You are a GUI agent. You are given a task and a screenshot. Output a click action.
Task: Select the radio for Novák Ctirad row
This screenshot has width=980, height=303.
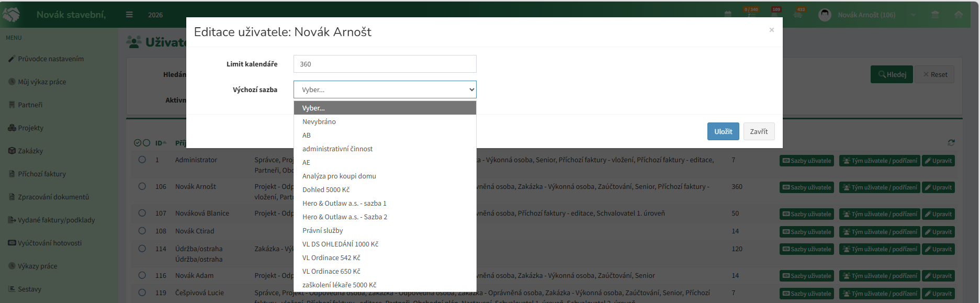142,231
